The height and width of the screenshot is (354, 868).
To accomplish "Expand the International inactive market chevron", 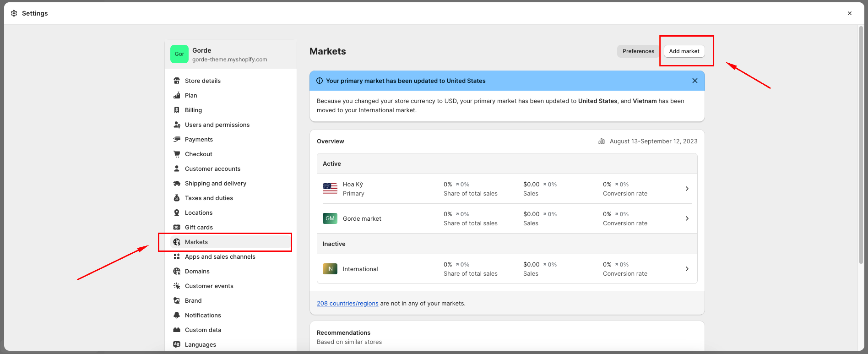I will (x=687, y=269).
